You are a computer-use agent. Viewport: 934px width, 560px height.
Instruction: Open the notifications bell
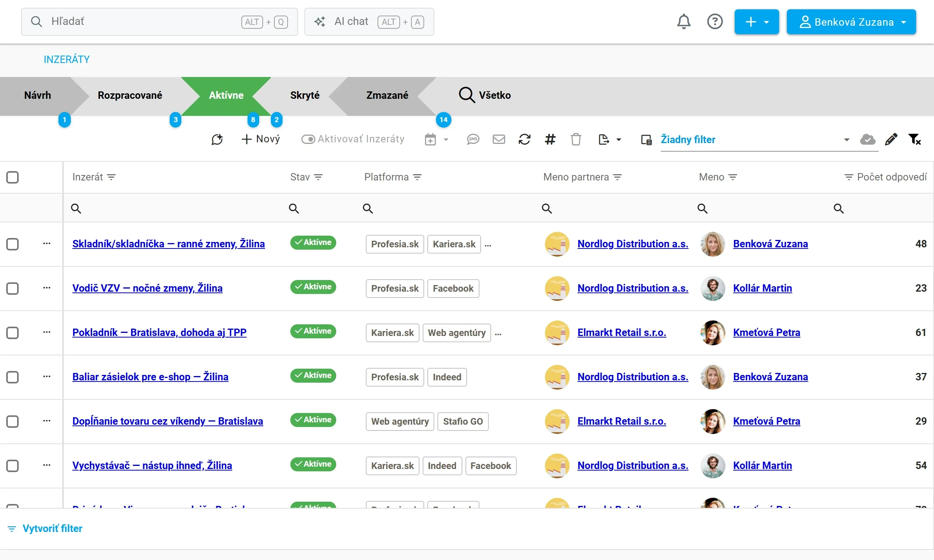click(684, 22)
